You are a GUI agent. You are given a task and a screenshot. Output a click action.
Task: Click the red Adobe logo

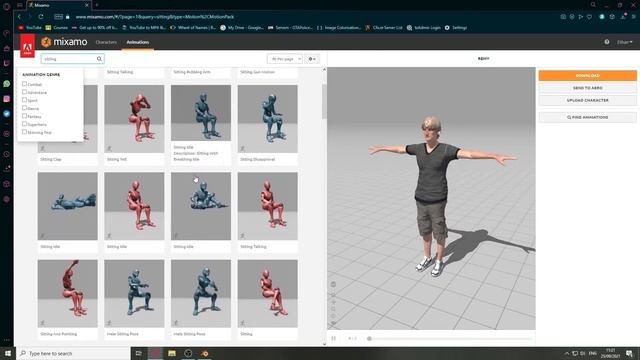point(27,46)
